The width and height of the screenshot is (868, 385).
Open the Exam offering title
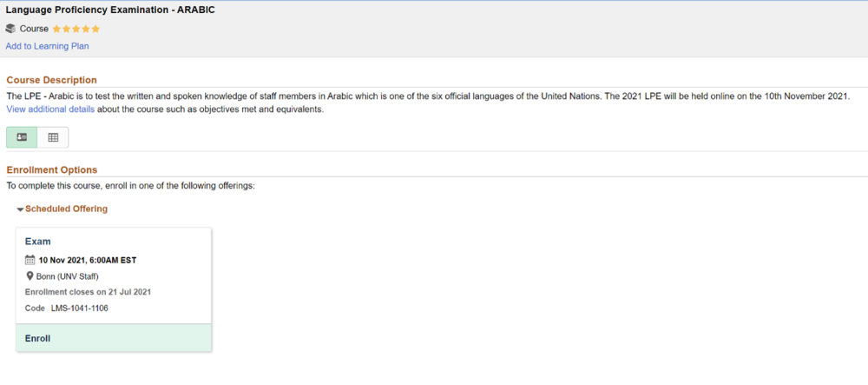pyautogui.click(x=38, y=242)
